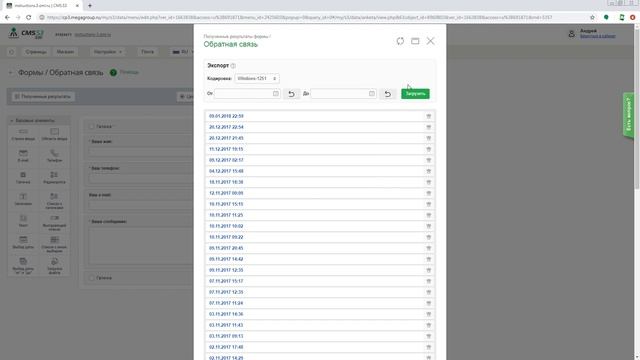
Task: Delete the 04.12.2017 15:48 entry
Action: [429, 171]
